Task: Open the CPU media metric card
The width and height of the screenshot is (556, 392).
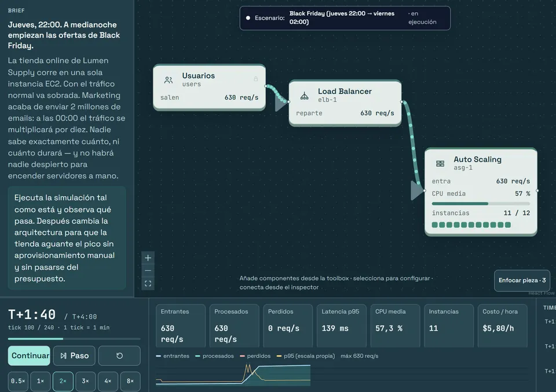Action: pyautogui.click(x=395, y=325)
